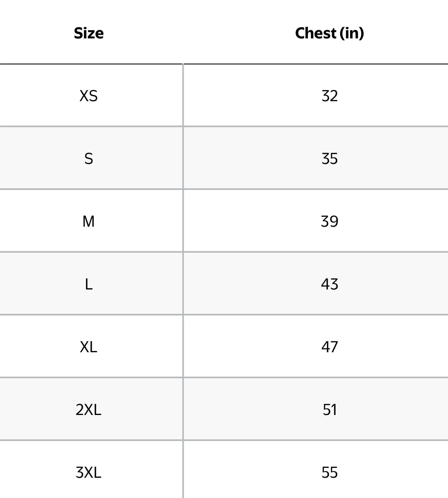The width and height of the screenshot is (448, 498).
Task: Click the chest value 35
Action: tap(329, 159)
